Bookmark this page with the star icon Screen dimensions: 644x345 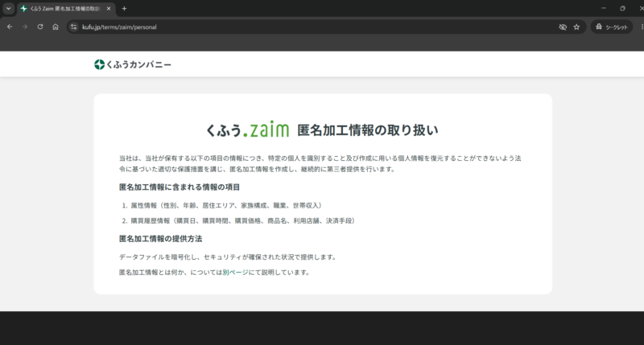coord(576,27)
